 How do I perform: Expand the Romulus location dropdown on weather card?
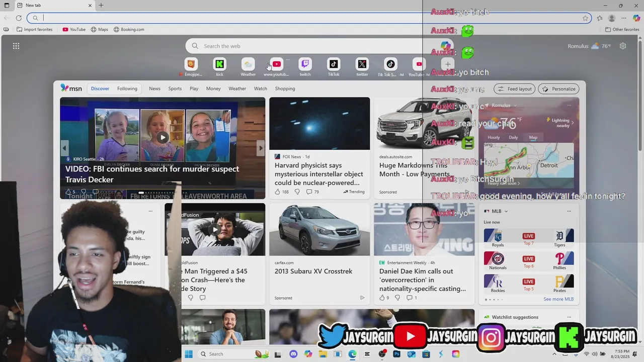point(515,106)
